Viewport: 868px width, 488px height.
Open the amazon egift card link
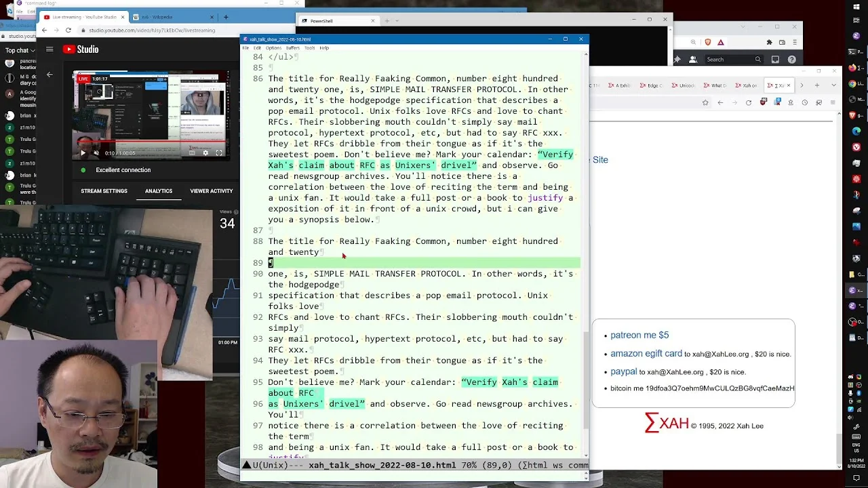[646, 353]
